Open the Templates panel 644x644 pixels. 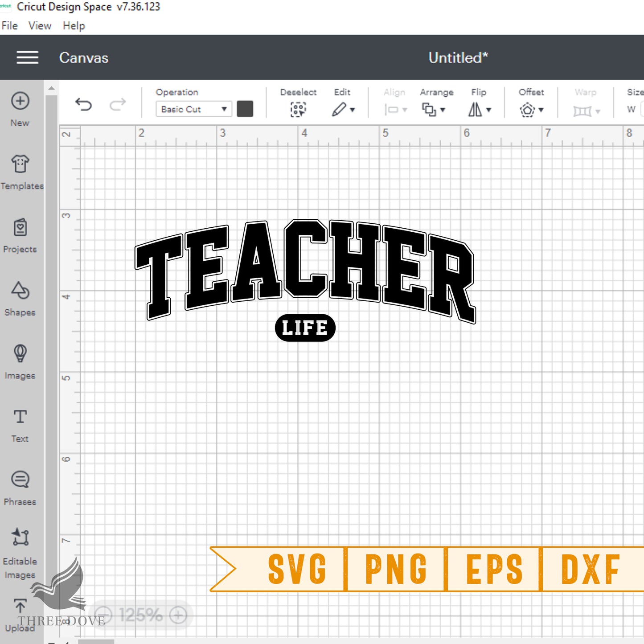click(x=21, y=172)
